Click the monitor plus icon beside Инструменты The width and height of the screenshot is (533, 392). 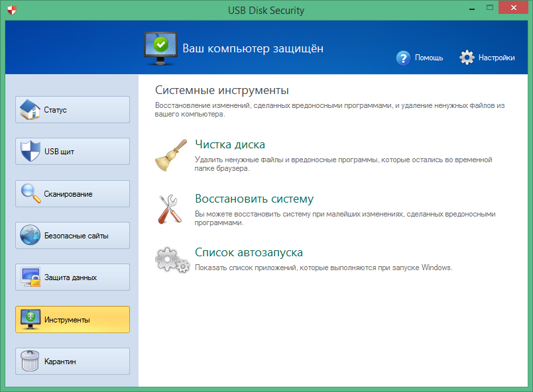tap(30, 319)
